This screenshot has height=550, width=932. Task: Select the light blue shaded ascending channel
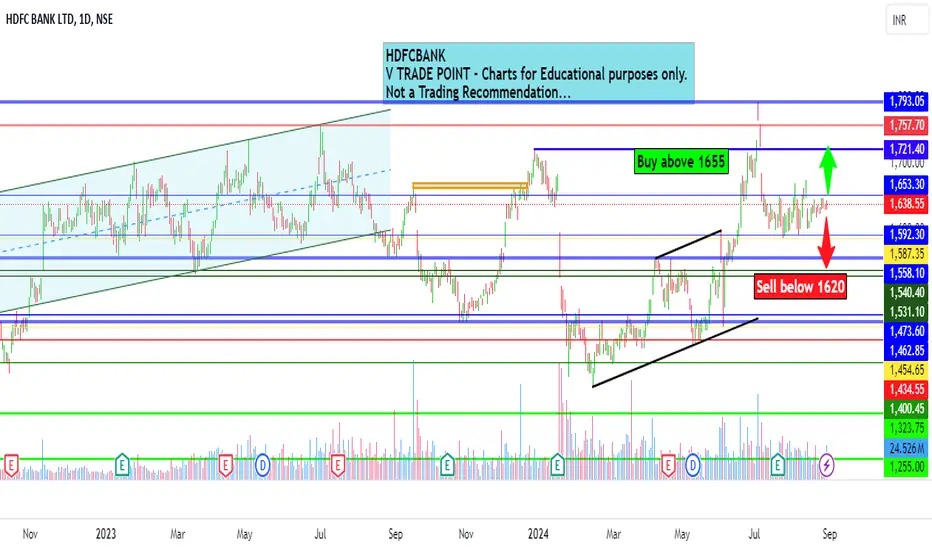195,211
